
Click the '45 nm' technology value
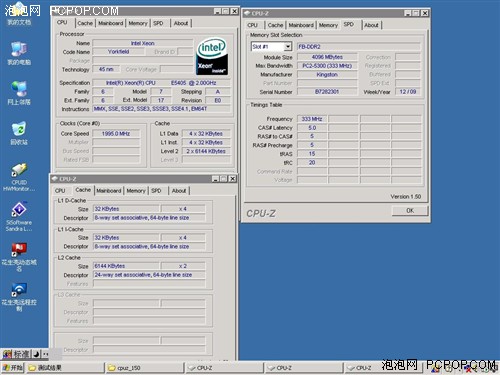[x=106, y=69]
